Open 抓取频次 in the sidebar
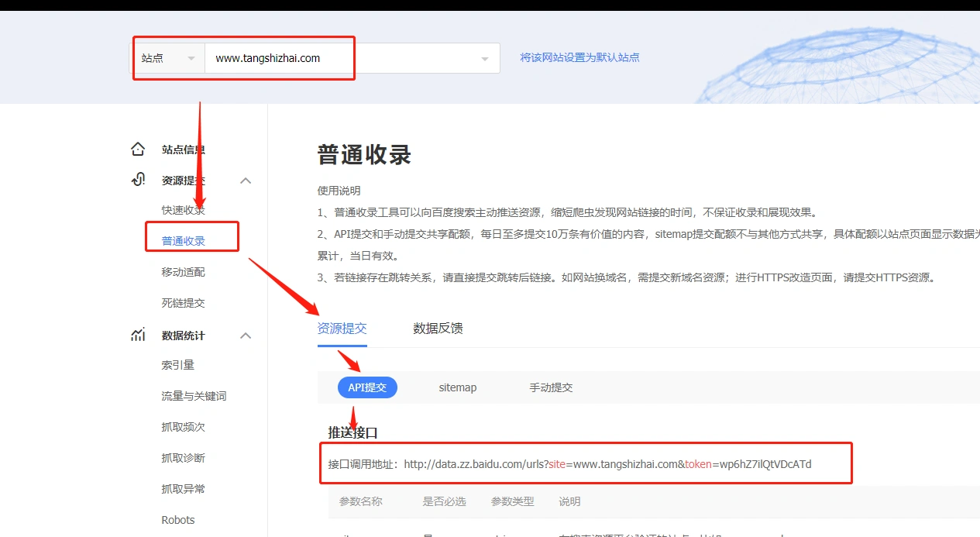 click(184, 427)
